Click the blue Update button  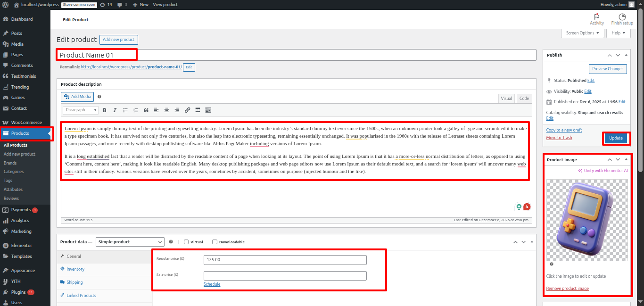616,138
